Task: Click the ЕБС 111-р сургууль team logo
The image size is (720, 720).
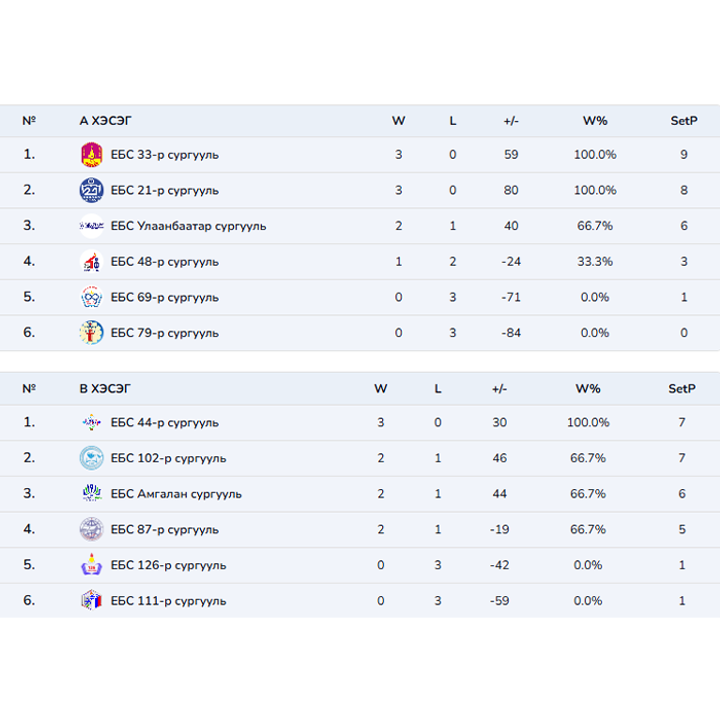Action: point(91,601)
